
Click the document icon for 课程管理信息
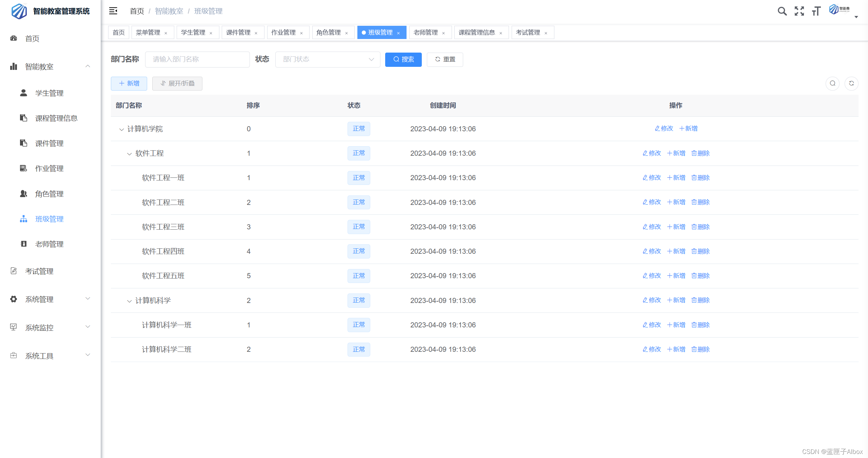[23, 118]
